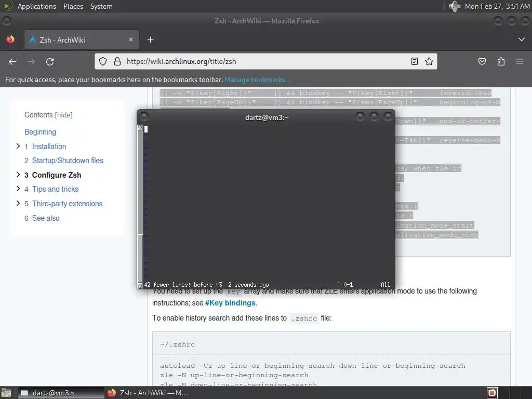Open the tracking protection shield icon
This screenshot has height=399, width=532.
point(103,61)
